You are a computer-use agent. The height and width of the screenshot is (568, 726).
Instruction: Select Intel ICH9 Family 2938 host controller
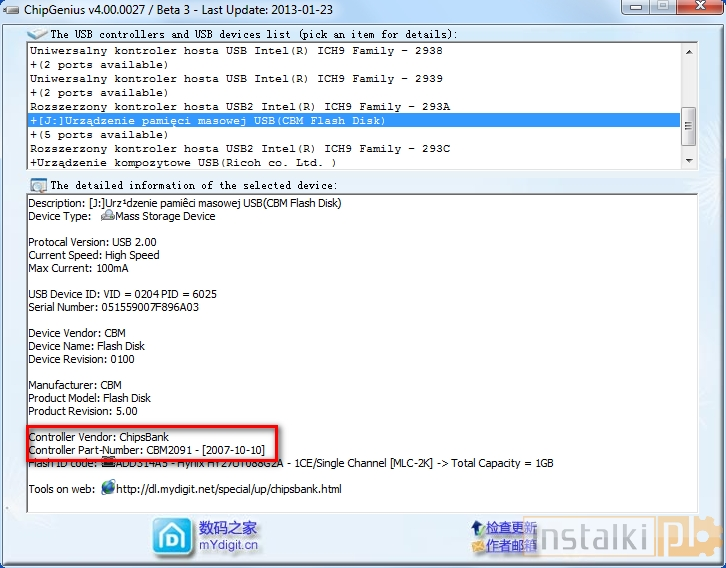tap(236, 50)
